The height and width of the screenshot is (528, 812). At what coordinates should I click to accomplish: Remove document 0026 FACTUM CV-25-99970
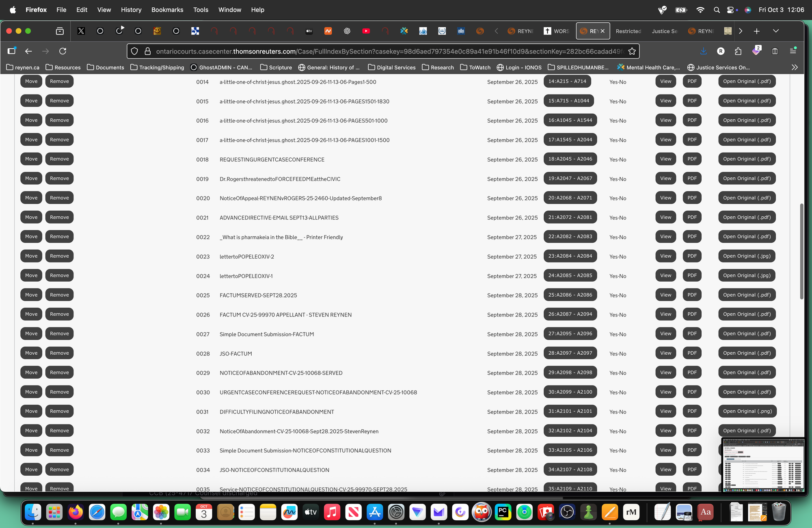coord(59,314)
